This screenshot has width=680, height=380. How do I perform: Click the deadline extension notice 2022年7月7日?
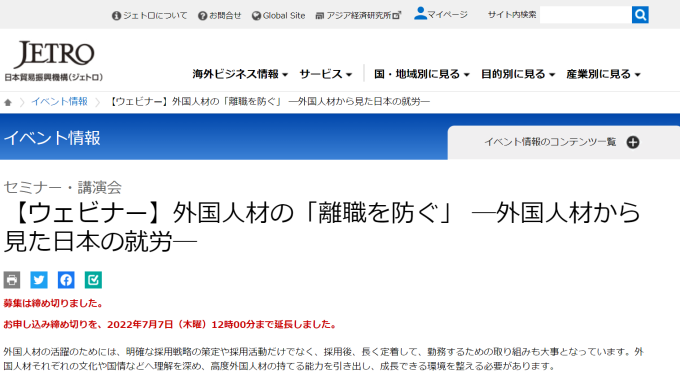pyautogui.click(x=170, y=324)
